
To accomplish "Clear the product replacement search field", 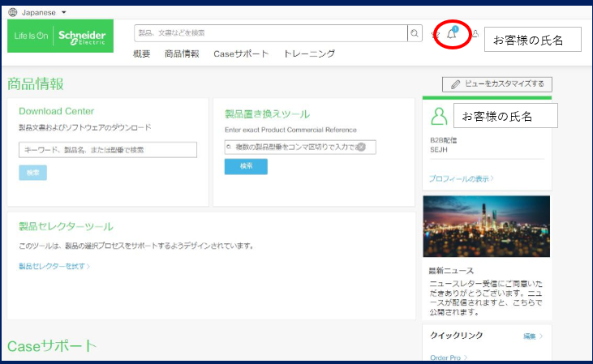I will point(362,147).
